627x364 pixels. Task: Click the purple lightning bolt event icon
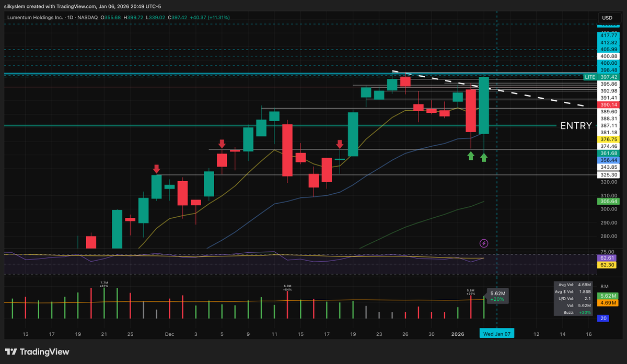(x=484, y=243)
